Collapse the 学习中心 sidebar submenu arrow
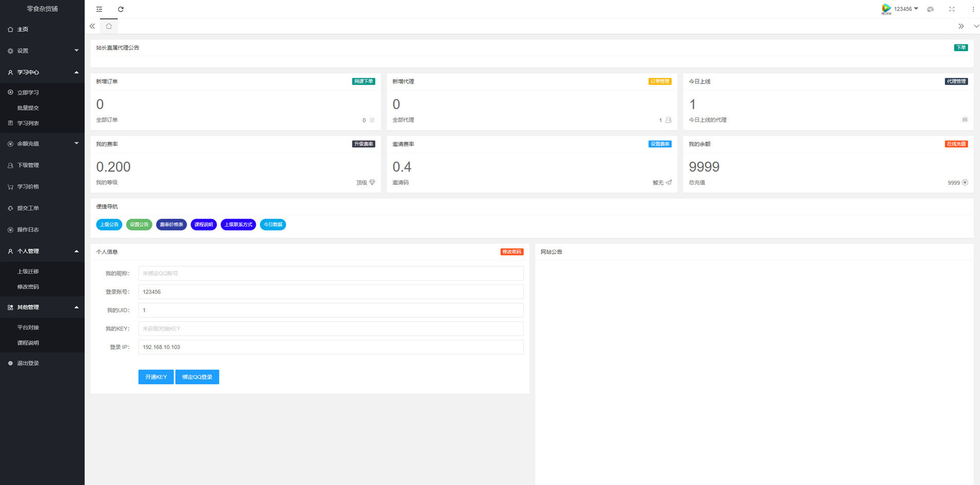 (x=76, y=72)
